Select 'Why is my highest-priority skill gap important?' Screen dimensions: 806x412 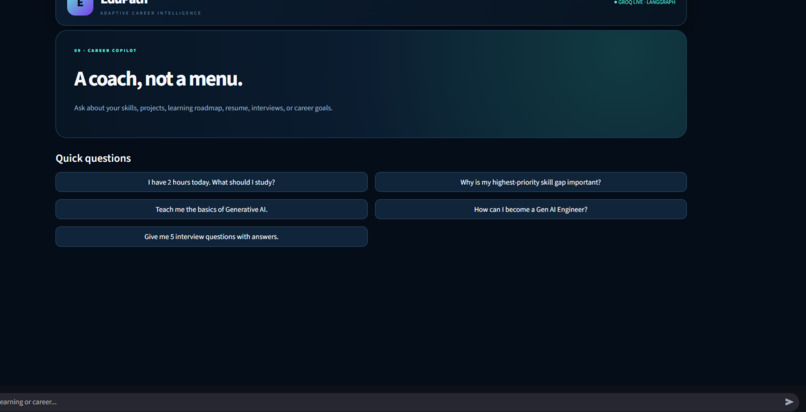click(530, 182)
